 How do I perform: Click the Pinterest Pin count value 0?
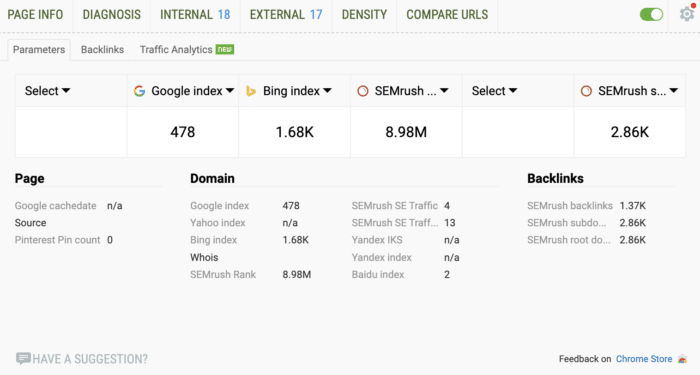110,240
